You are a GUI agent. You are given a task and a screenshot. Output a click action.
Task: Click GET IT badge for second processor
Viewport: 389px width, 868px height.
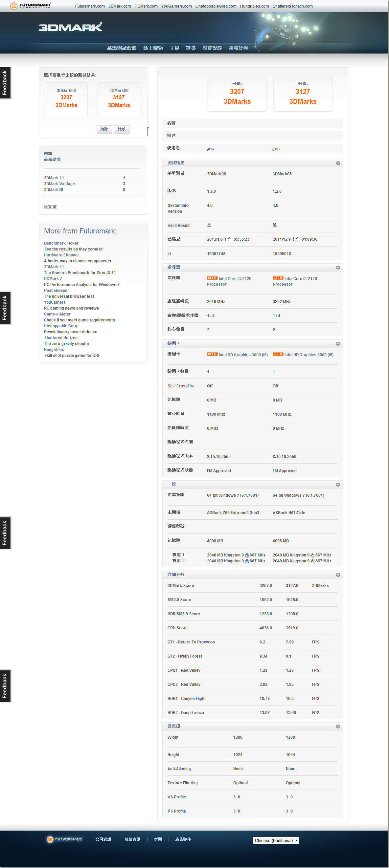coord(278,278)
